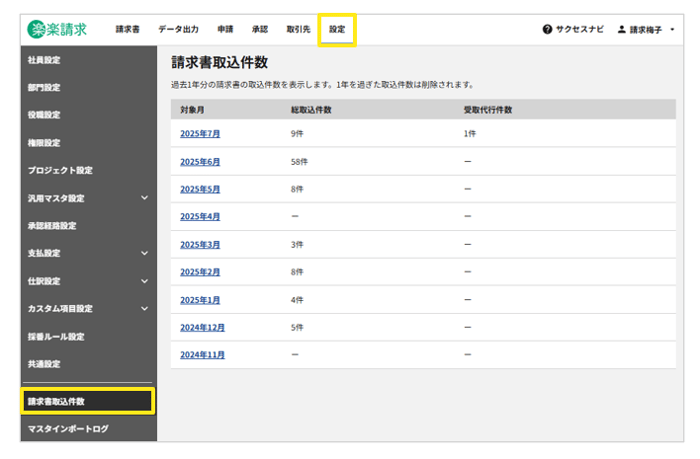The width and height of the screenshot is (700, 459).
Task: Go to the 取引先 menu
Action: point(297,30)
